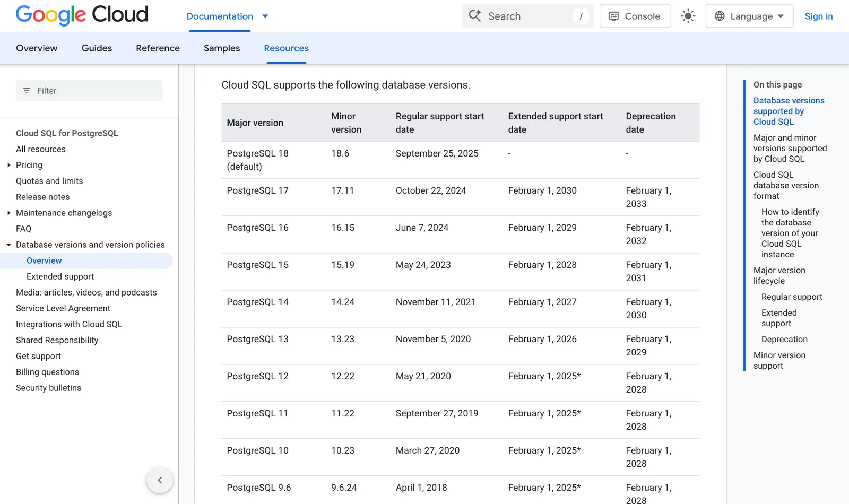Click the Sign in link
The width and height of the screenshot is (849, 504).
(x=818, y=16)
